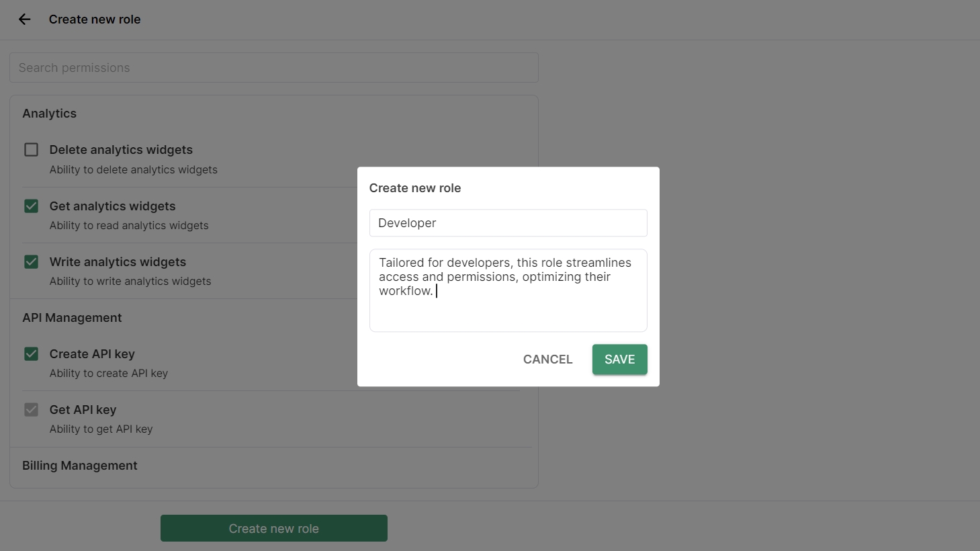
Task: Focus the Search permissions field
Action: [273, 68]
